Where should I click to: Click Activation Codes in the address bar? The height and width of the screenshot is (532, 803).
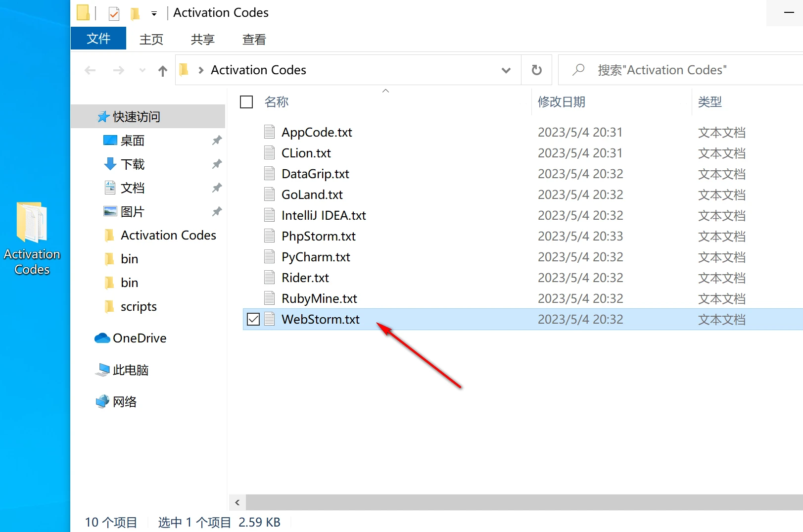pos(258,70)
